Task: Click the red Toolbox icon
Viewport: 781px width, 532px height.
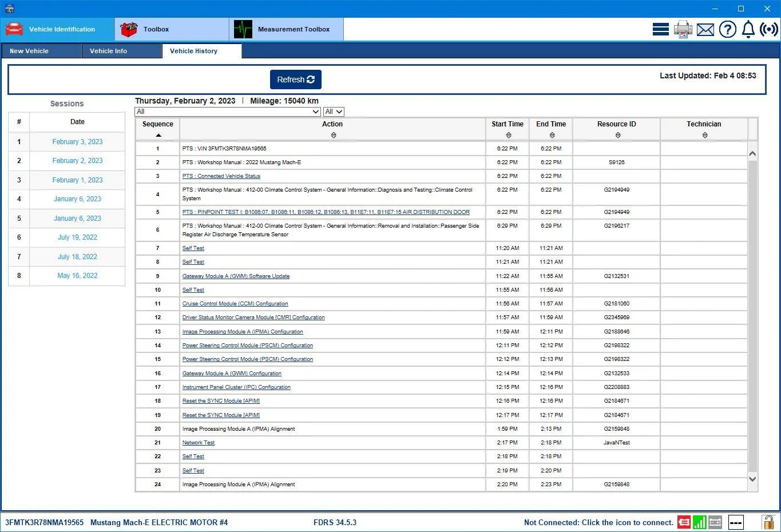Action: pos(129,29)
